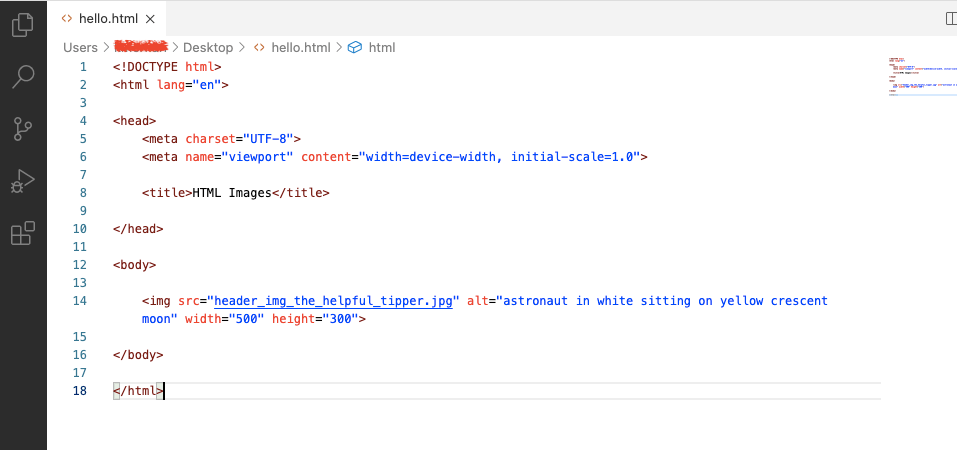Click the width=device-width content value
Screen dimensions: 957x450
(x=433, y=157)
